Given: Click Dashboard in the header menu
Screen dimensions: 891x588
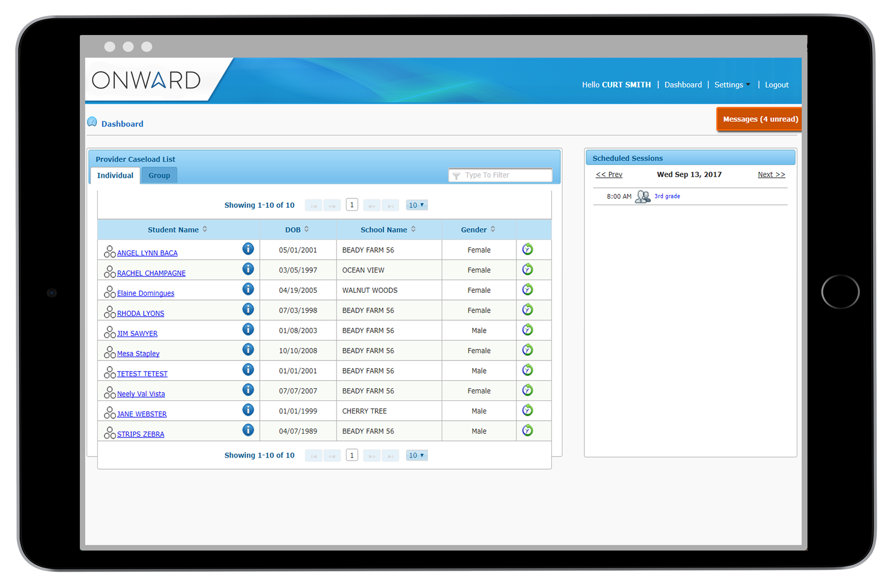Looking at the screenshot, I should (683, 85).
